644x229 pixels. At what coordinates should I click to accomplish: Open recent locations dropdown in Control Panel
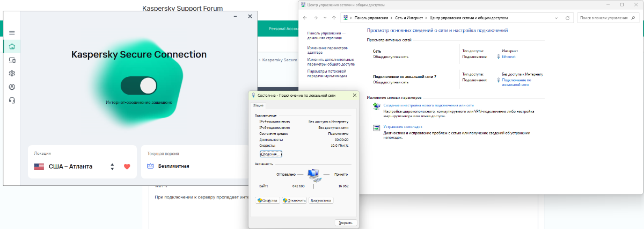pyautogui.click(x=325, y=18)
